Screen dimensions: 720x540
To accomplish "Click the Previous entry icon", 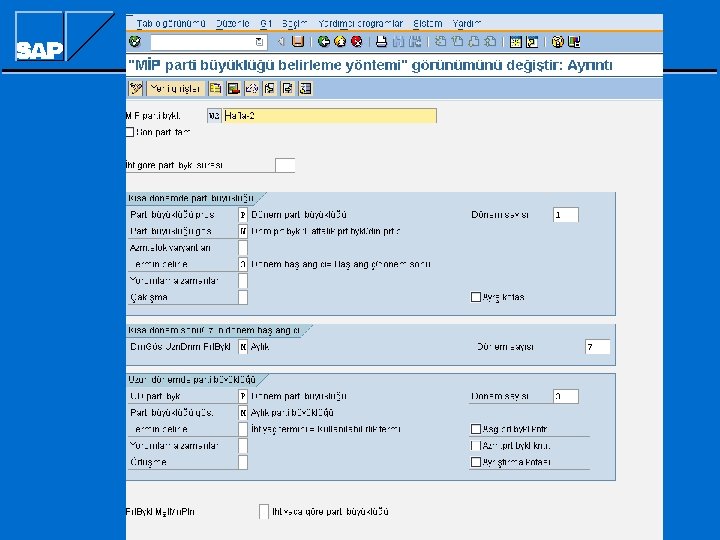I will pos(270,88).
